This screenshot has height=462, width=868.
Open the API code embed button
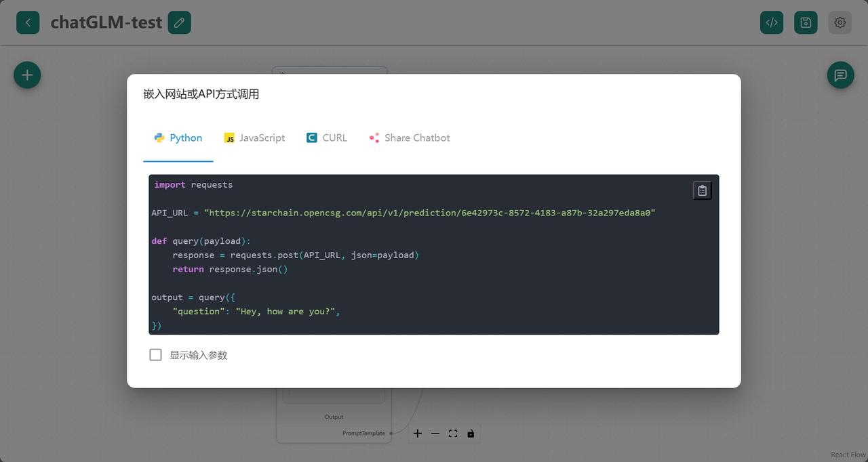coord(772,22)
